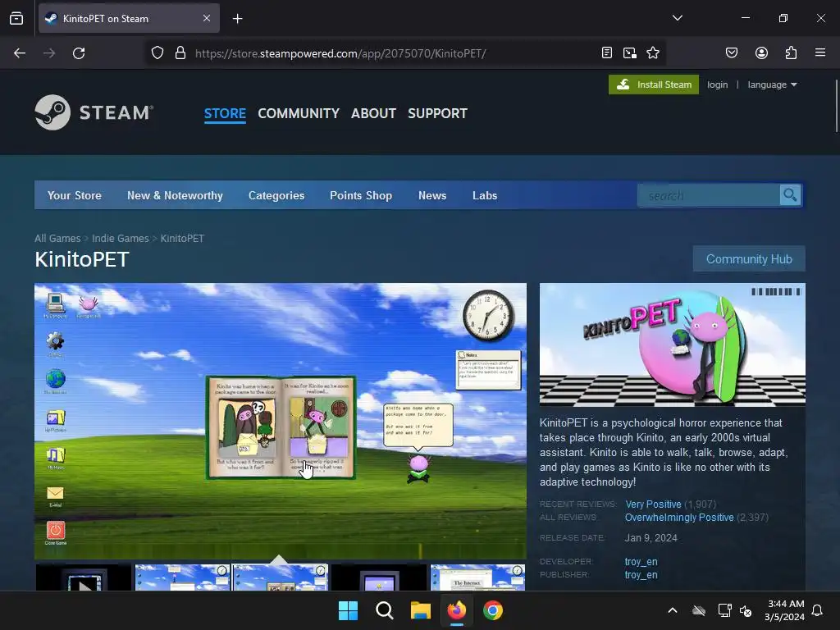Click the Indie Games breadcrumb

coord(121,239)
